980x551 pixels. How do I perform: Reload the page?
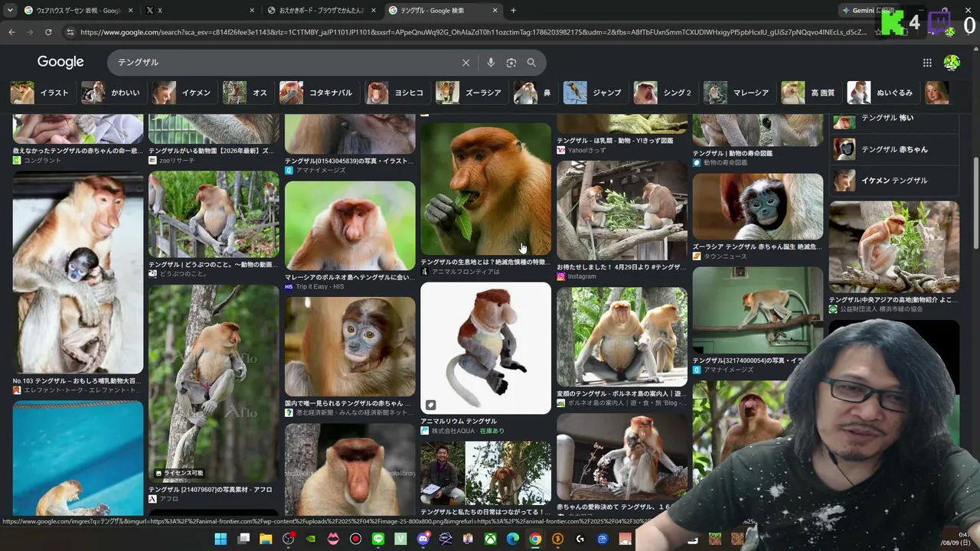point(48,32)
